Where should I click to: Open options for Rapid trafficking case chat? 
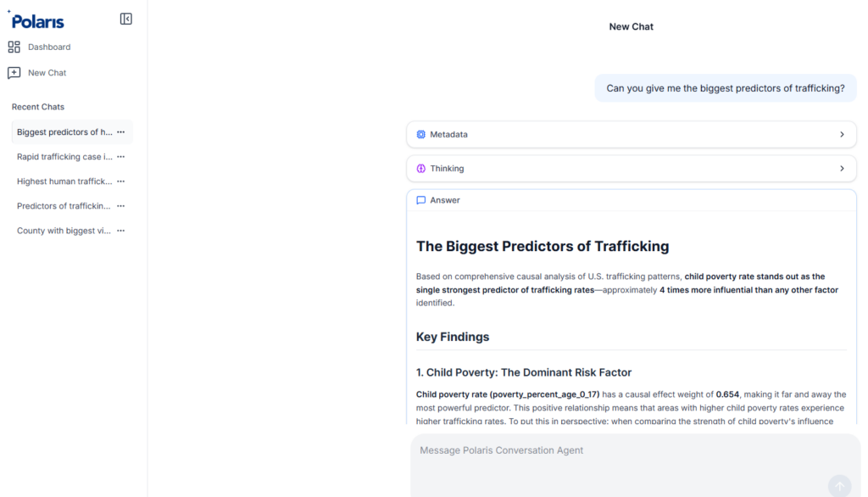click(x=121, y=157)
